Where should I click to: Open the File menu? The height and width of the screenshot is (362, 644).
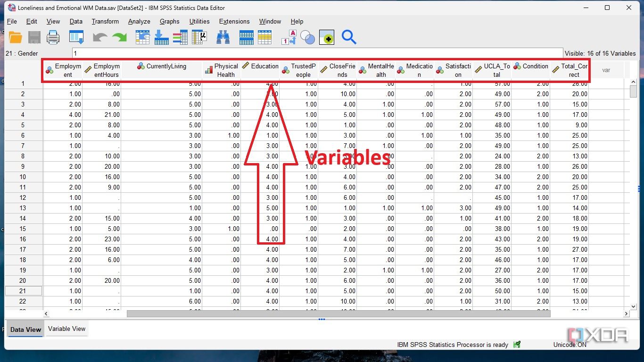coord(12,21)
